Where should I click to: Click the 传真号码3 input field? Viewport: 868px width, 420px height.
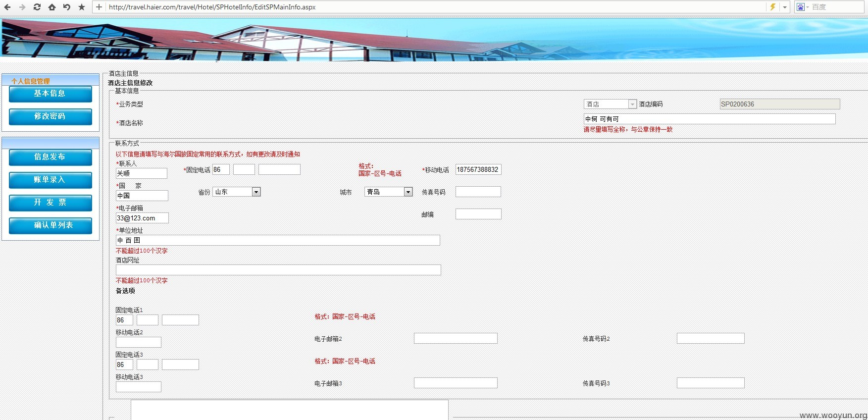pyautogui.click(x=711, y=383)
